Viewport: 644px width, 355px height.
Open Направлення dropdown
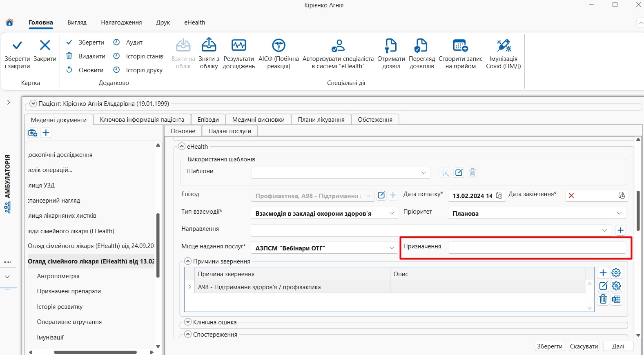click(x=605, y=230)
